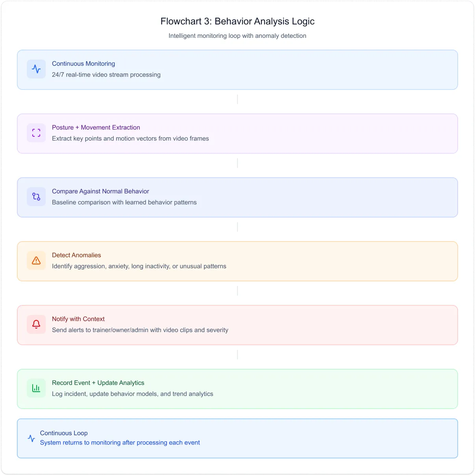
Task: Click the Compare Against Normal Behavior heading
Action: coord(100,191)
